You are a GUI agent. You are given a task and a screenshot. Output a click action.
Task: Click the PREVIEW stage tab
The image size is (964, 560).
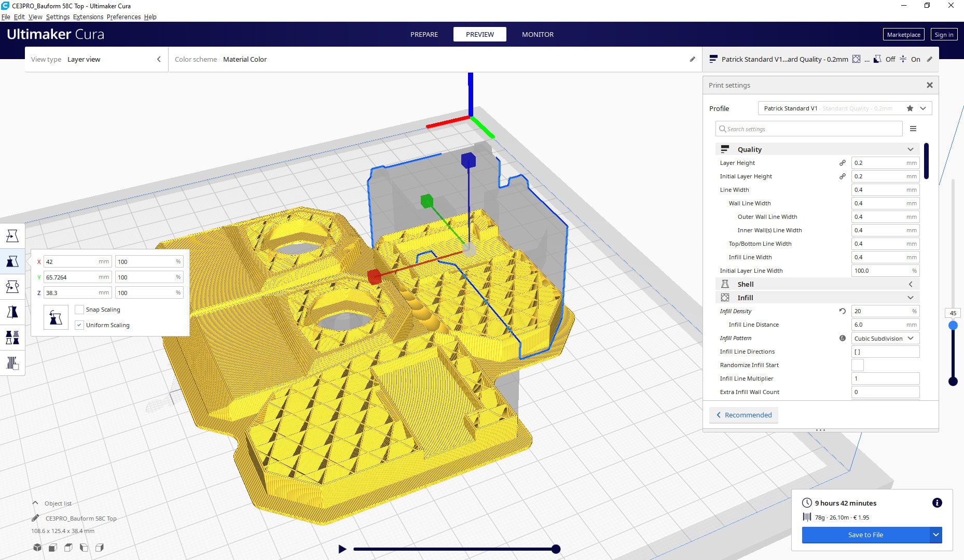(480, 34)
